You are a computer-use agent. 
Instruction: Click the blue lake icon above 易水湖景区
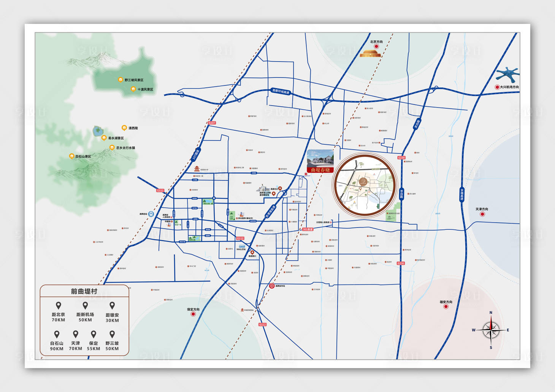tap(98, 131)
